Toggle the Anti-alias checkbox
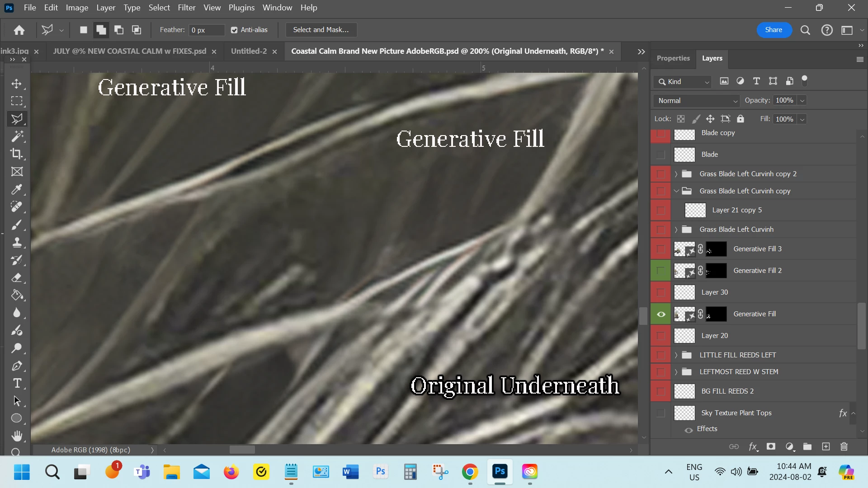 click(x=234, y=30)
